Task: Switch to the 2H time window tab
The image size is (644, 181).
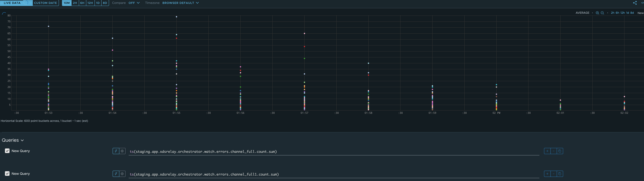Action: (x=75, y=3)
